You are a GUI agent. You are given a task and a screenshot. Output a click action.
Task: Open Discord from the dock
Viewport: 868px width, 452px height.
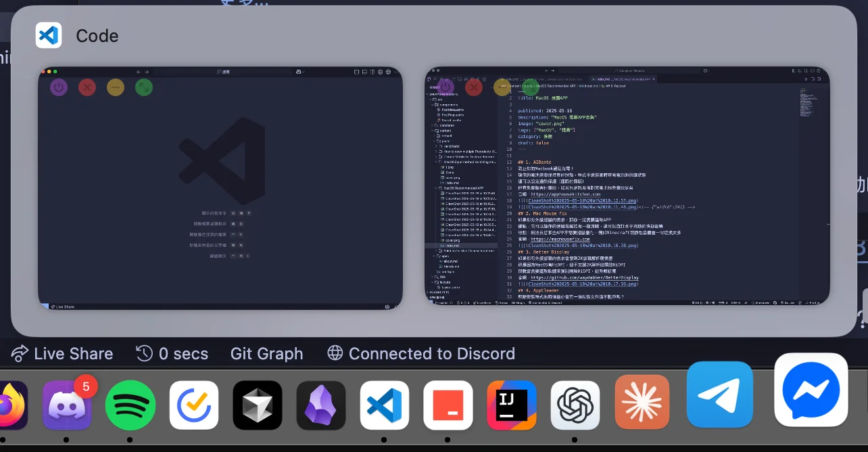click(x=67, y=405)
